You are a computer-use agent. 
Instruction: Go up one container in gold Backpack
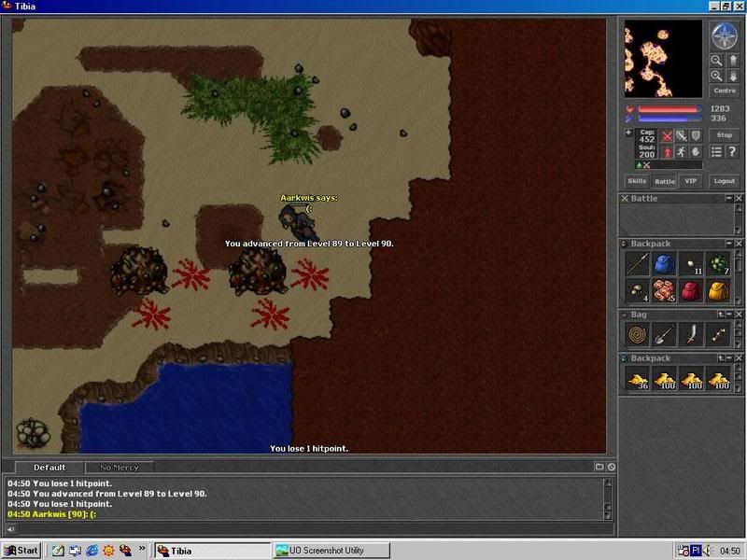coord(721,357)
